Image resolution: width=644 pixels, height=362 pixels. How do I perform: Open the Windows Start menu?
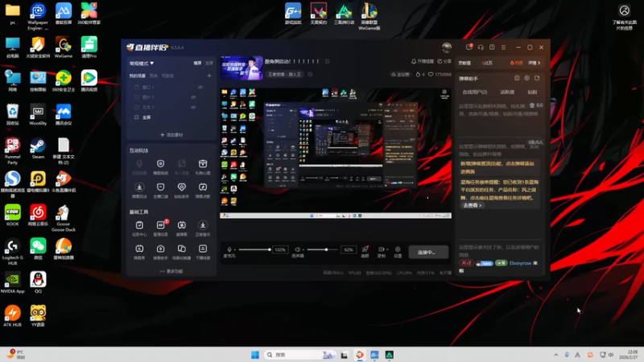click(255, 355)
